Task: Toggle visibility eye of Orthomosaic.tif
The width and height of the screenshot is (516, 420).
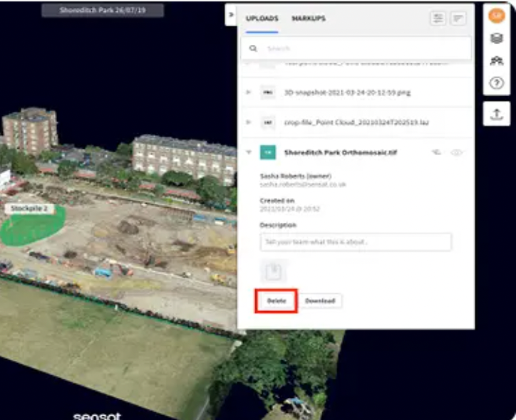Action: 456,152
